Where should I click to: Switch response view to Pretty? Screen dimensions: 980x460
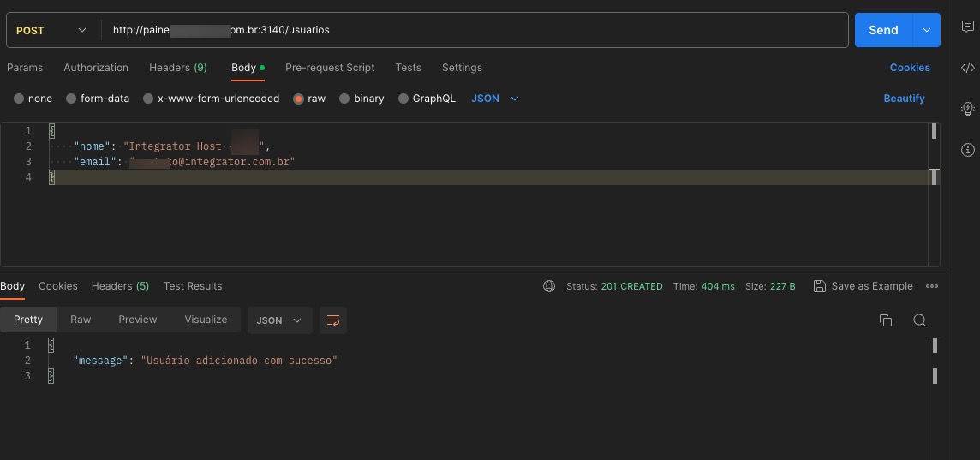pyautogui.click(x=28, y=320)
